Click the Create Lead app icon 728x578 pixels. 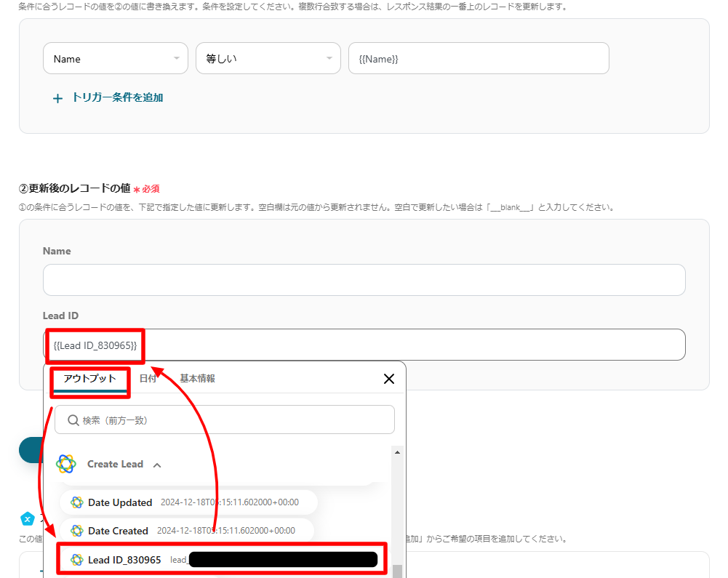66,464
